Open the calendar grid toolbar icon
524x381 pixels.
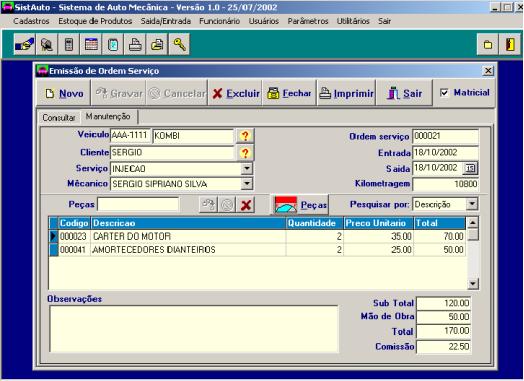pyautogui.click(x=91, y=44)
